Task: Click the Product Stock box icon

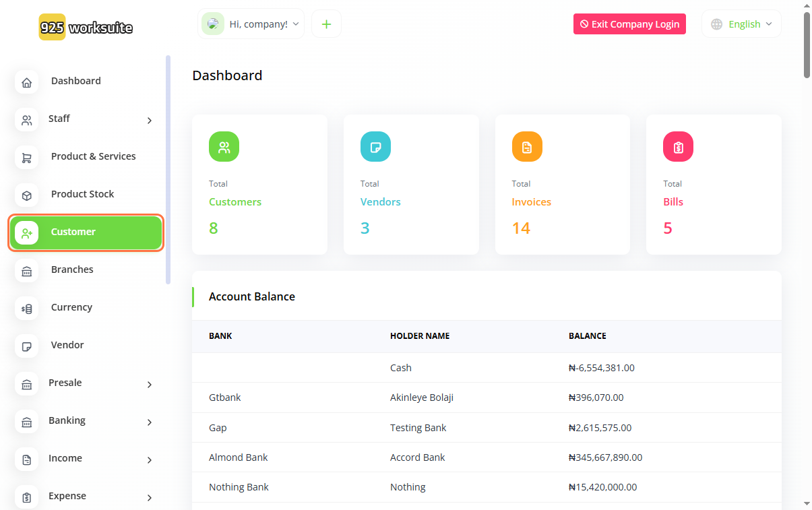Action: tap(26, 196)
